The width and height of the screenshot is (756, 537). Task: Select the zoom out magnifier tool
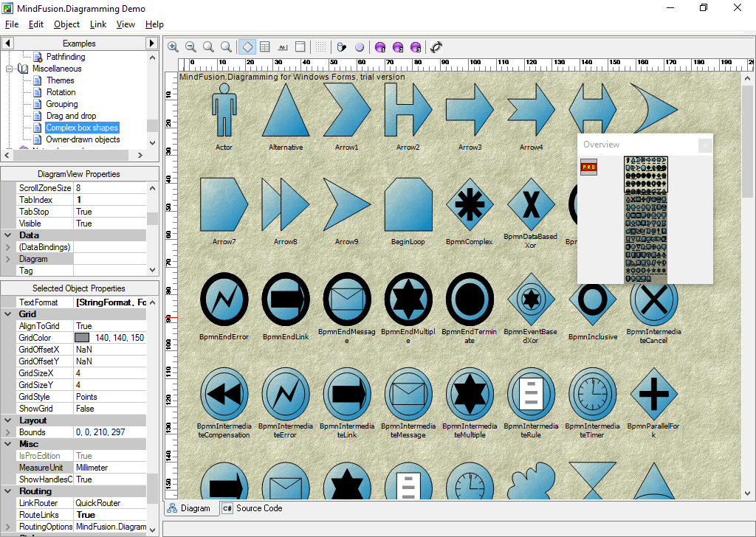click(x=190, y=46)
